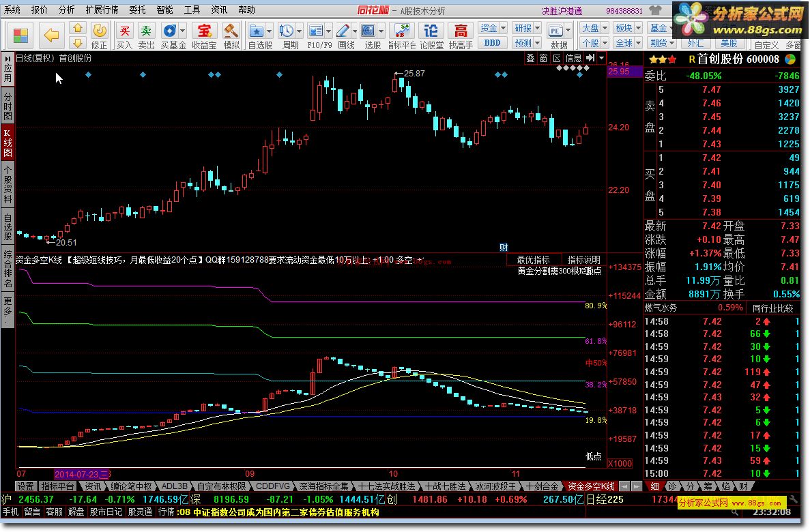
Task: Click the 设置 button at tab bar left
Action: point(25,486)
